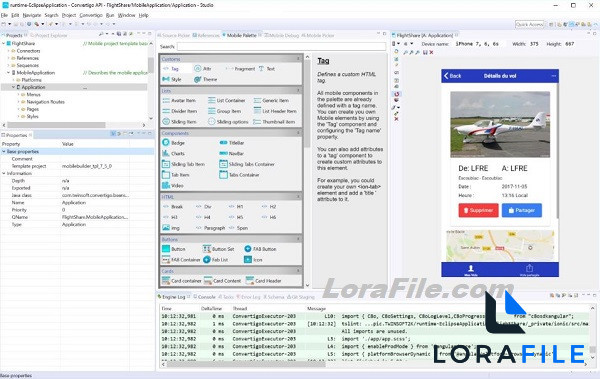Collapse the HTML palette section
The image size is (600, 379).
click(298, 197)
